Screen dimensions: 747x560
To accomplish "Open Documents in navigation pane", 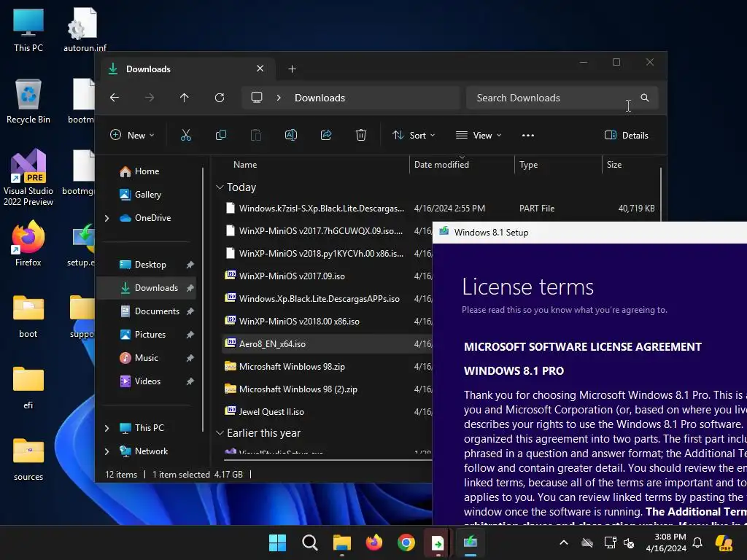I will click(146, 311).
